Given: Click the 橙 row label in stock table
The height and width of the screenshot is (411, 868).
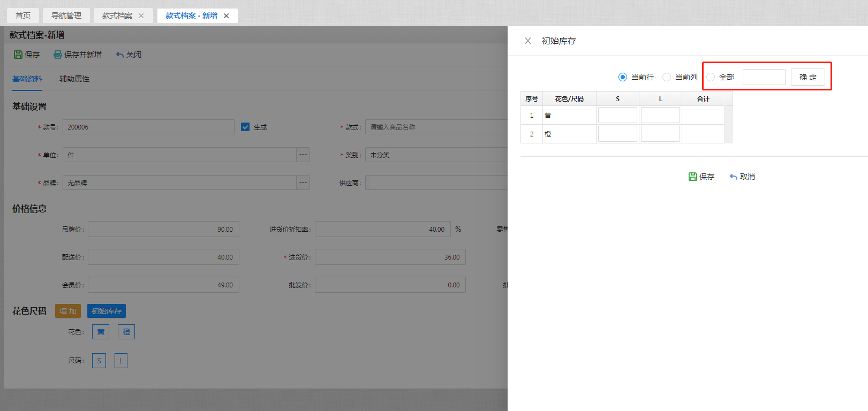Looking at the screenshot, I should [x=548, y=134].
